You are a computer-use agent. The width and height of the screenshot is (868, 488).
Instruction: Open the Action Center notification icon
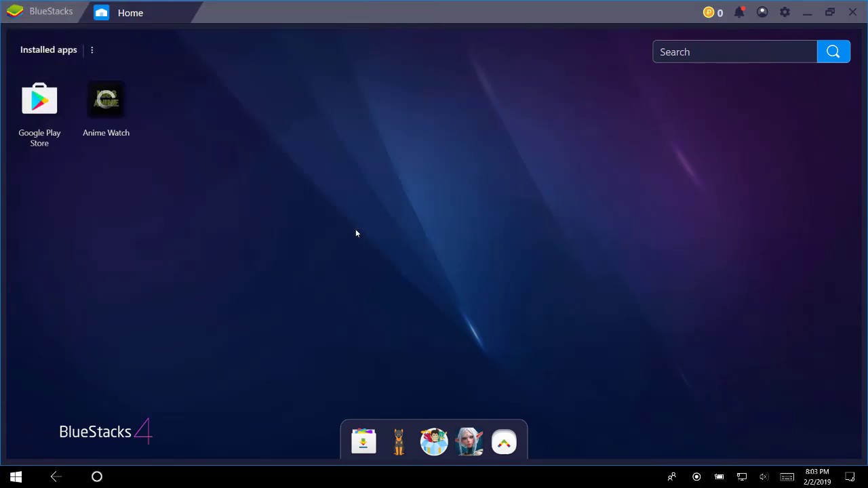coord(850,476)
